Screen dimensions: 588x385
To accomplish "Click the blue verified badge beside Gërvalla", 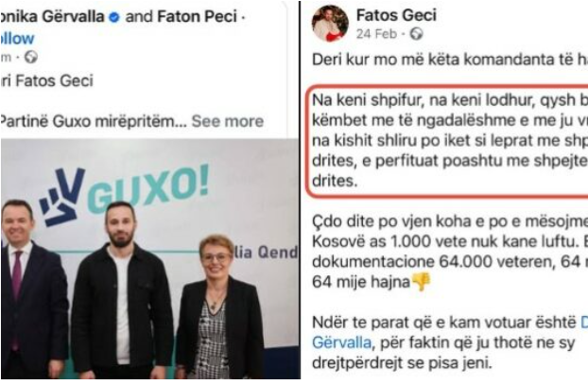I will pos(113,17).
